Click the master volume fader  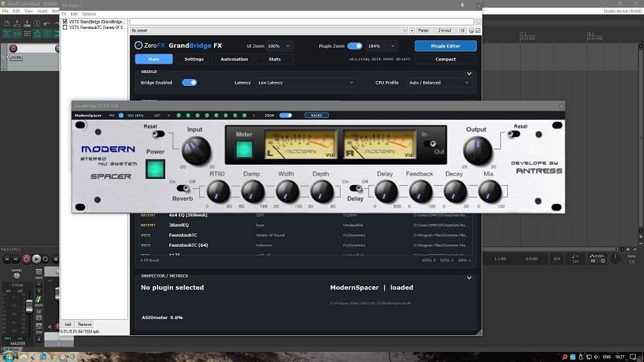click(x=29, y=306)
